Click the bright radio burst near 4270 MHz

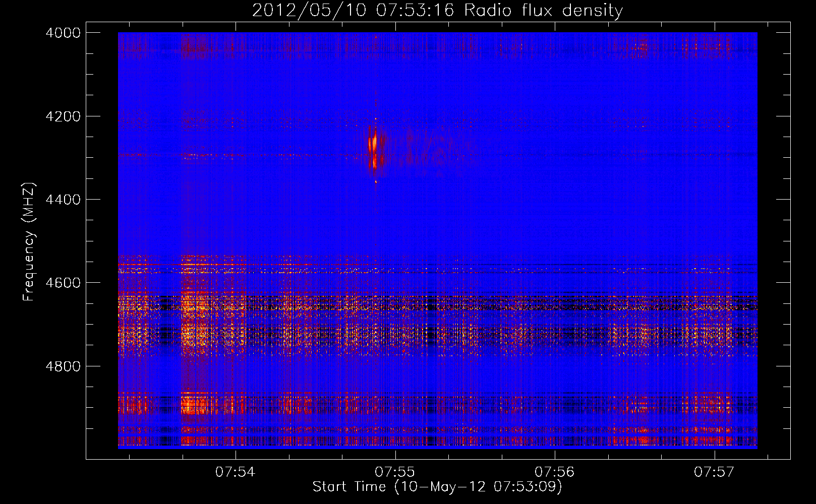[x=374, y=145]
